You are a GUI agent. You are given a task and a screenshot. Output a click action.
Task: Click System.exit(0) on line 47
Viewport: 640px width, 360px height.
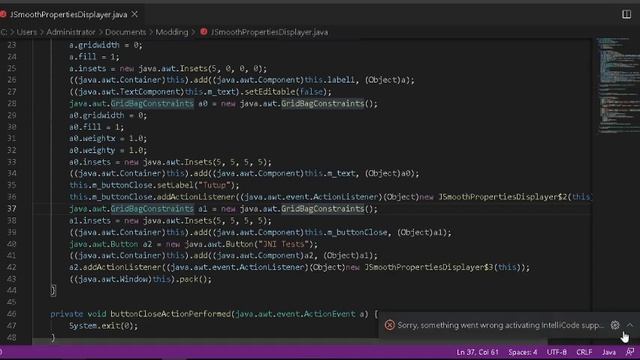click(x=103, y=326)
